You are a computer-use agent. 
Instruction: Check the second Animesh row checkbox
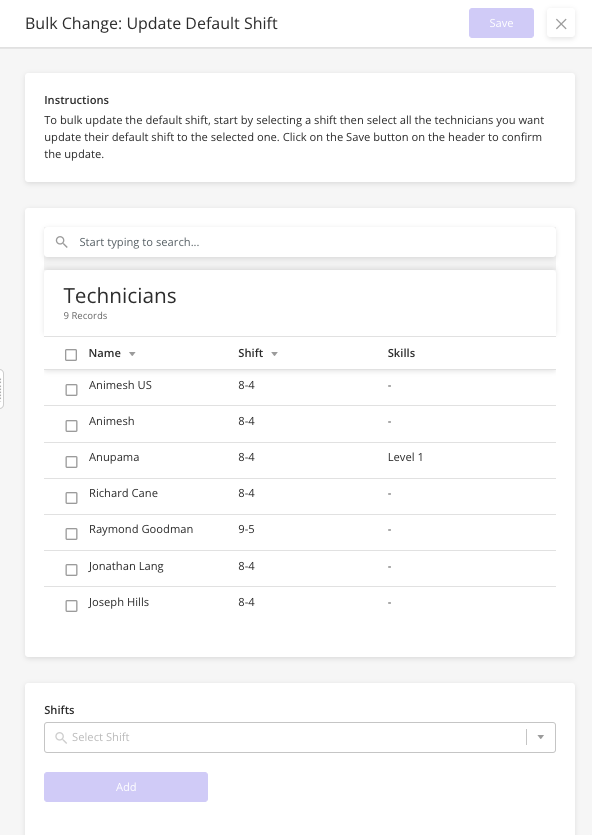(71, 425)
